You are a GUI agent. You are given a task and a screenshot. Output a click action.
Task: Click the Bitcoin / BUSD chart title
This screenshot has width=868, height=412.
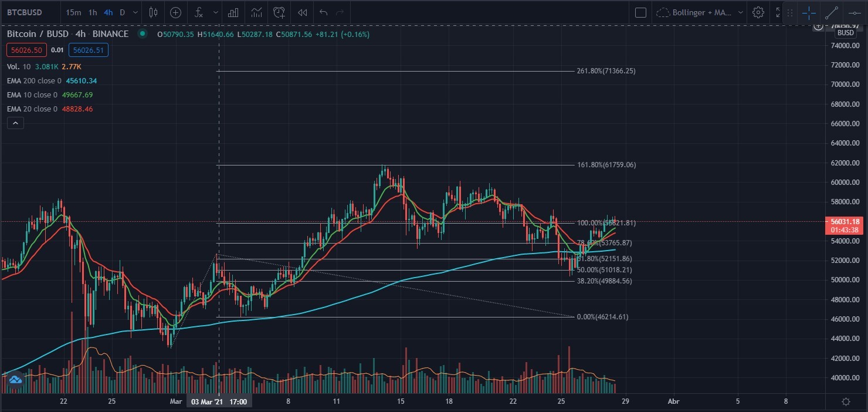click(67, 34)
